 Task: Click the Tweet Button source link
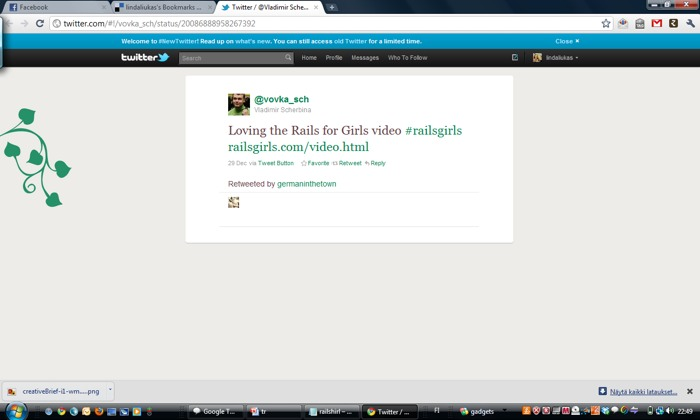276,163
